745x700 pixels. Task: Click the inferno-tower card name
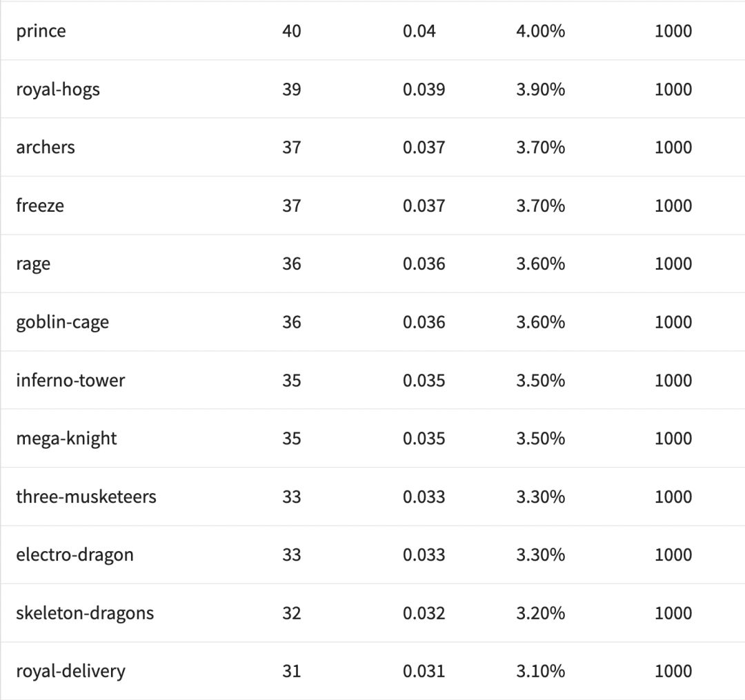pyautogui.click(x=70, y=380)
